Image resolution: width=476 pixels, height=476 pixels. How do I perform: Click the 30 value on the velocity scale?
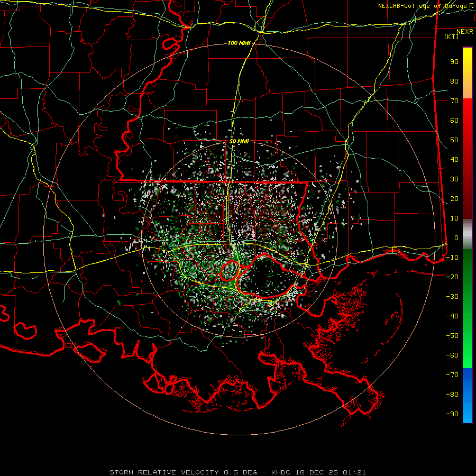click(x=454, y=179)
